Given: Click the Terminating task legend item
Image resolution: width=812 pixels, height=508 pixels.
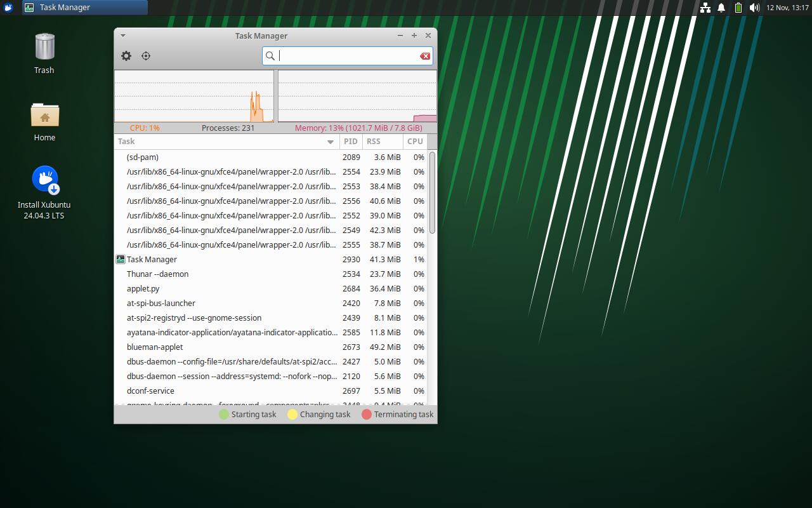Looking at the screenshot, I should tap(397, 414).
